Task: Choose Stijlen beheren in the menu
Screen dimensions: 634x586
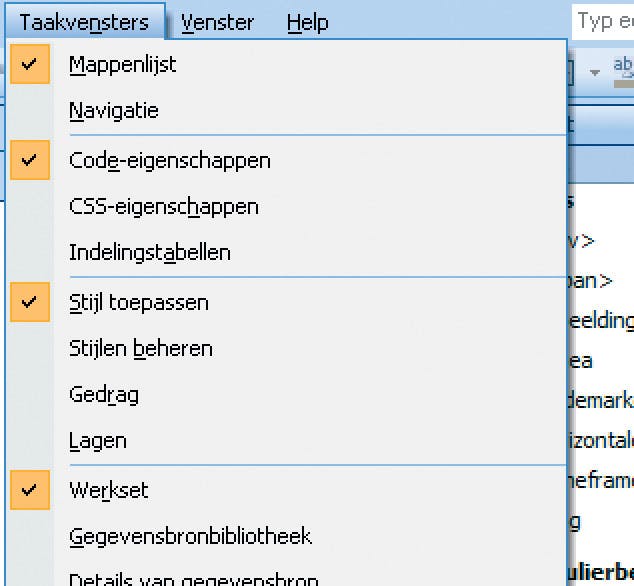Action: [x=140, y=349]
